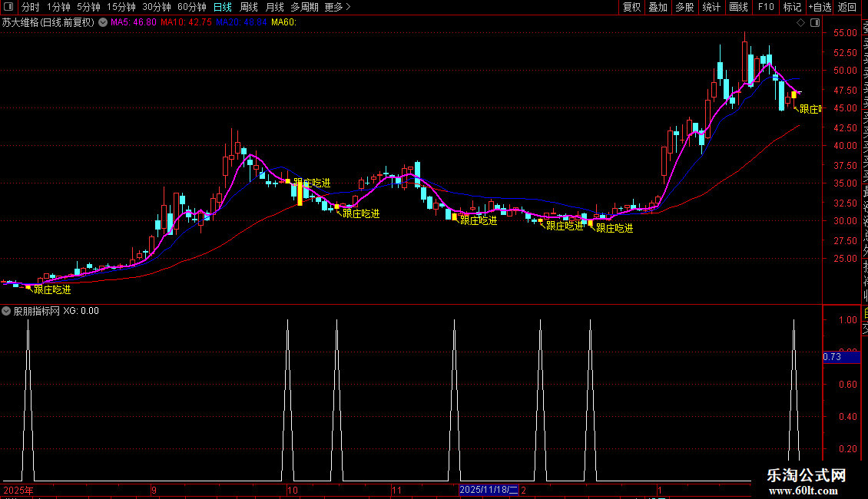Click the 2025/11/18 date marker on timeline
The width and height of the screenshot is (868, 499).
coord(489,489)
